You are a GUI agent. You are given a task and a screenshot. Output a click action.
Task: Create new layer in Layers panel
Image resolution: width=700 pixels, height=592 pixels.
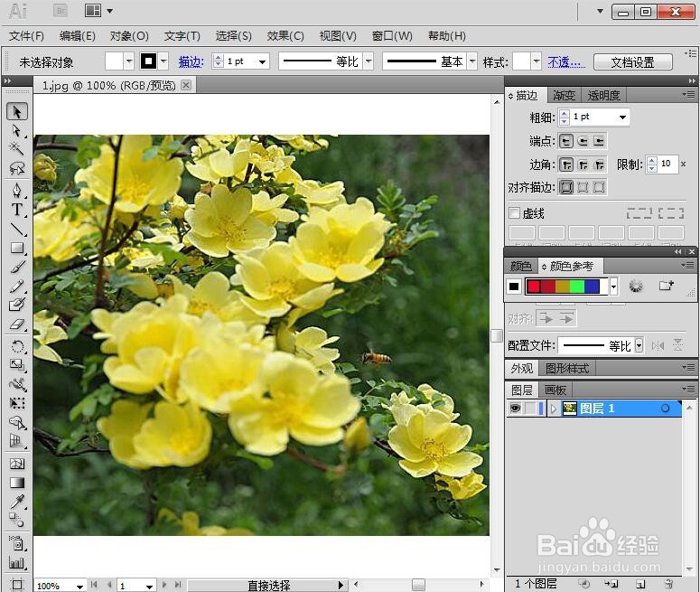point(640,584)
